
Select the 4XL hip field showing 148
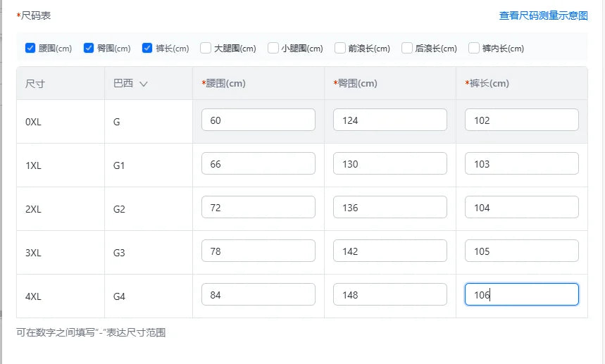coord(389,294)
